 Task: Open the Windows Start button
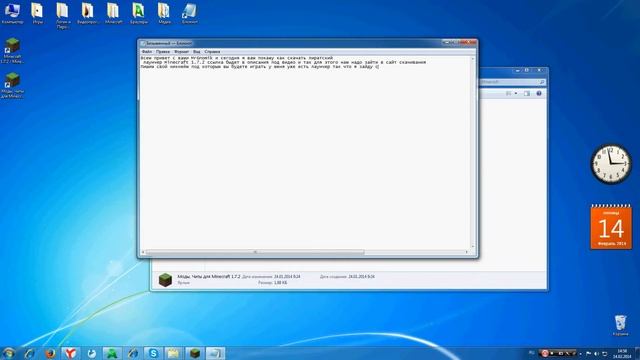[9, 353]
